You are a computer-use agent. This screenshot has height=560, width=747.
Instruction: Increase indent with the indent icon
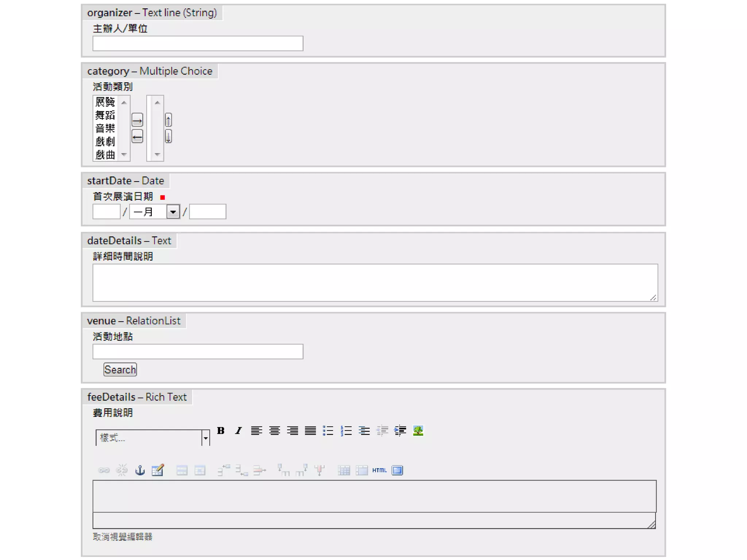pyautogui.click(x=400, y=431)
